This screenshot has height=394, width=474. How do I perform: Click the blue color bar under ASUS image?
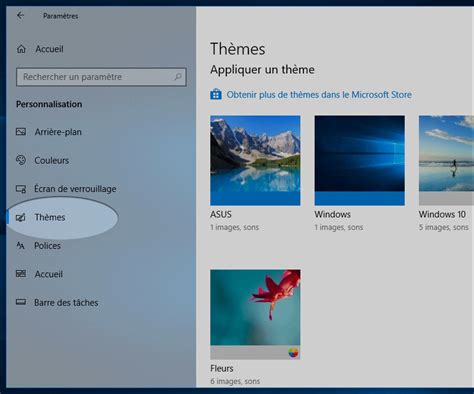[x=255, y=199]
